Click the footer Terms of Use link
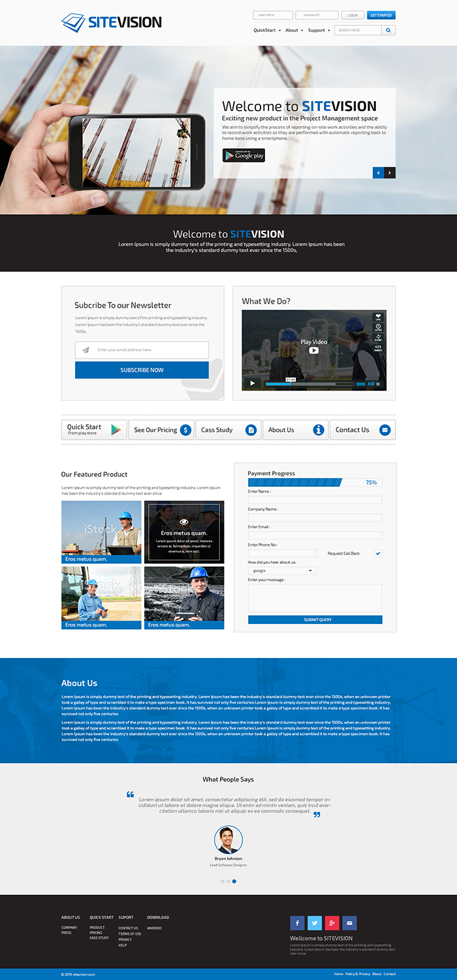This screenshot has width=457, height=980. point(129,934)
